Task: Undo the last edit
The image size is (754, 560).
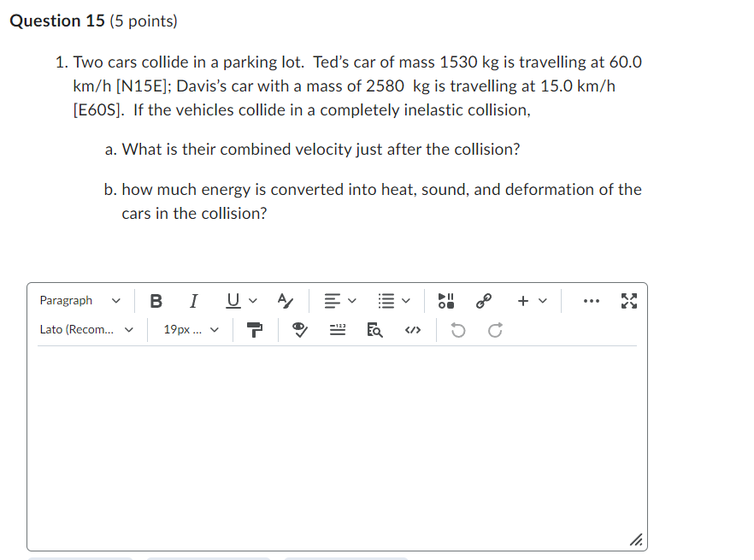Action: tap(457, 329)
